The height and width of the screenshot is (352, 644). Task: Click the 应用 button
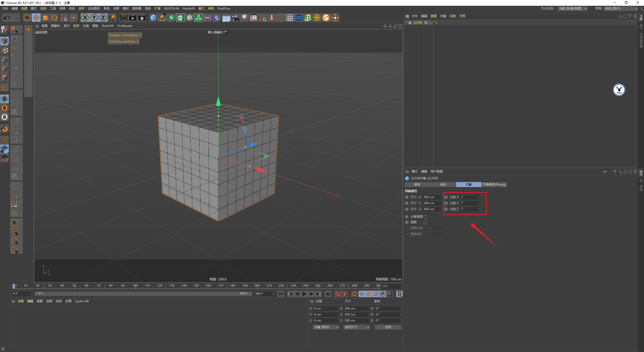(x=388, y=327)
